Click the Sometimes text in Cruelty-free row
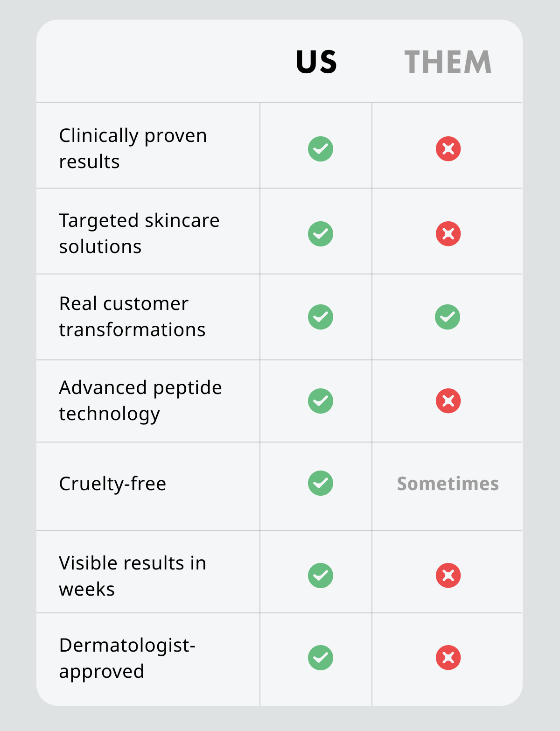 coord(448,484)
